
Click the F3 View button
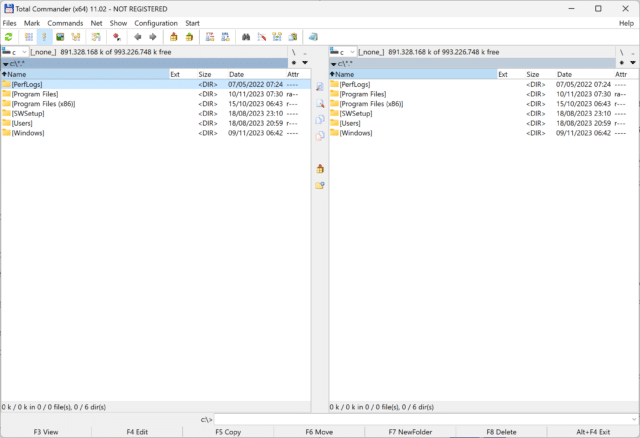(46, 432)
